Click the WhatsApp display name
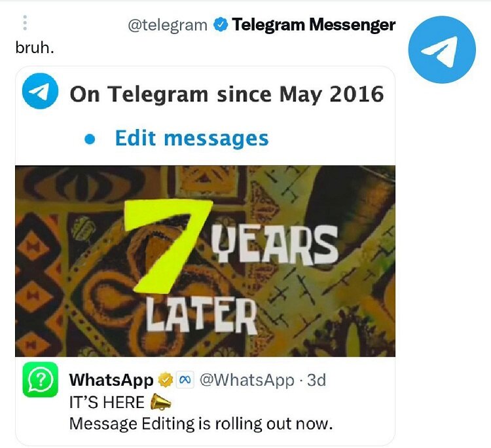Image resolution: width=491 pixels, height=448 pixels. pyautogui.click(x=111, y=380)
